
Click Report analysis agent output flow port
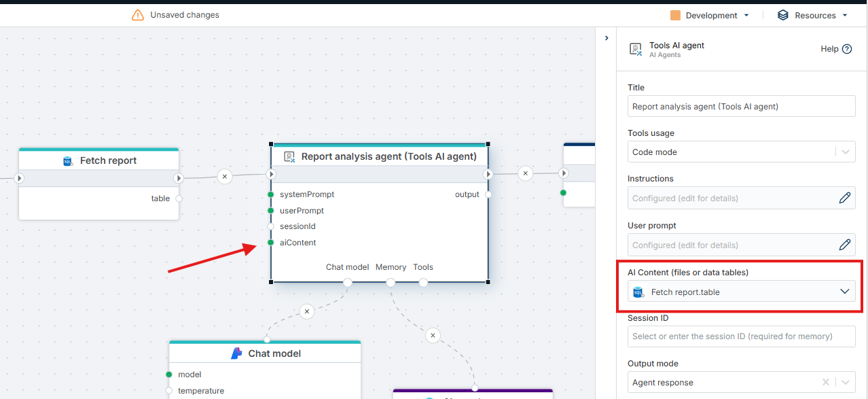[x=488, y=175]
